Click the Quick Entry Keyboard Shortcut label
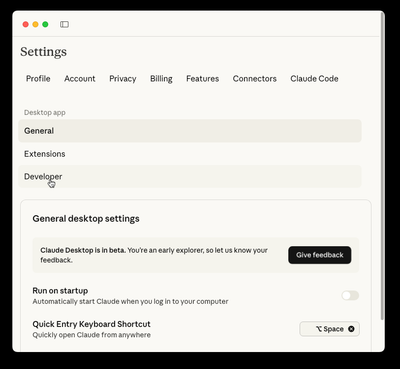 pyautogui.click(x=91, y=324)
